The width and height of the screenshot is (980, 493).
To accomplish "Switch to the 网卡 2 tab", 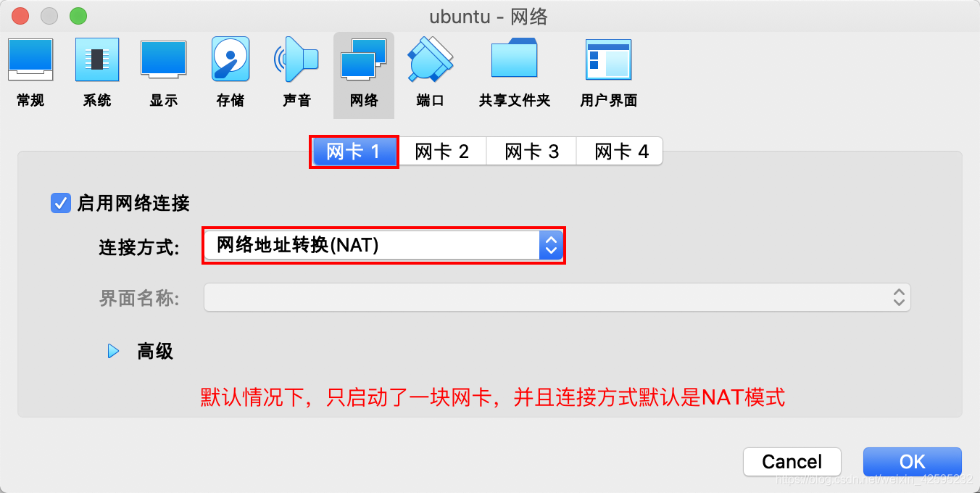I will 442,152.
